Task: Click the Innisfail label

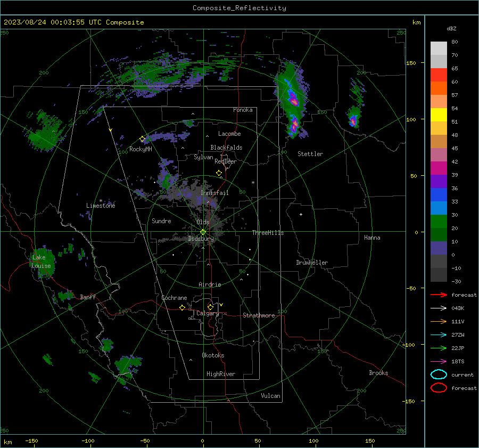Action: 214,193
